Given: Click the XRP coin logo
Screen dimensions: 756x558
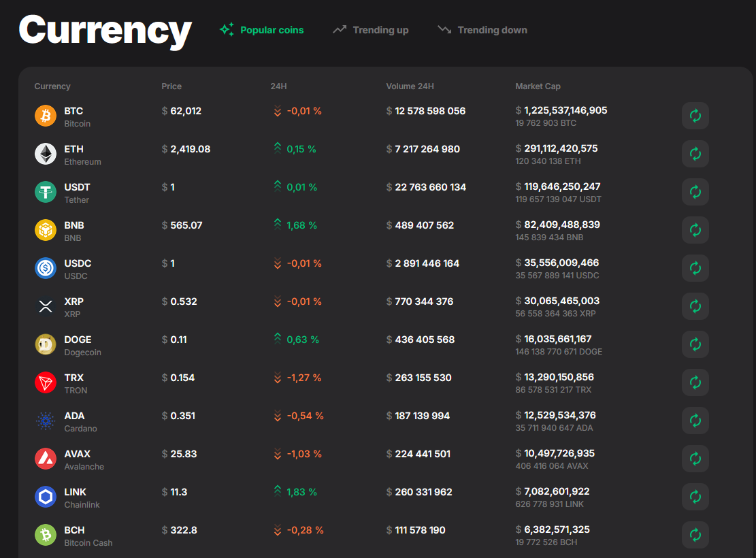Looking at the screenshot, I should click(46, 306).
